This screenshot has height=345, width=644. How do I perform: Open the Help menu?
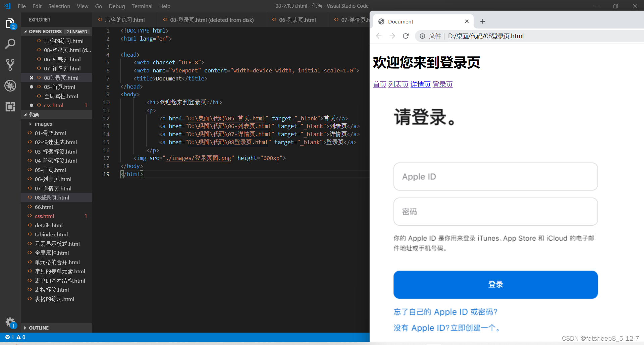pyautogui.click(x=165, y=6)
